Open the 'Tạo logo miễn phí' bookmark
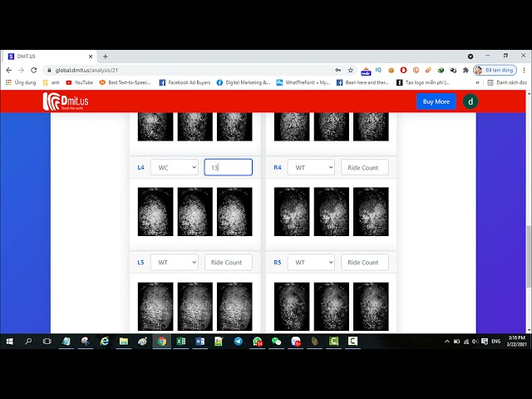532x399 pixels. [423, 82]
